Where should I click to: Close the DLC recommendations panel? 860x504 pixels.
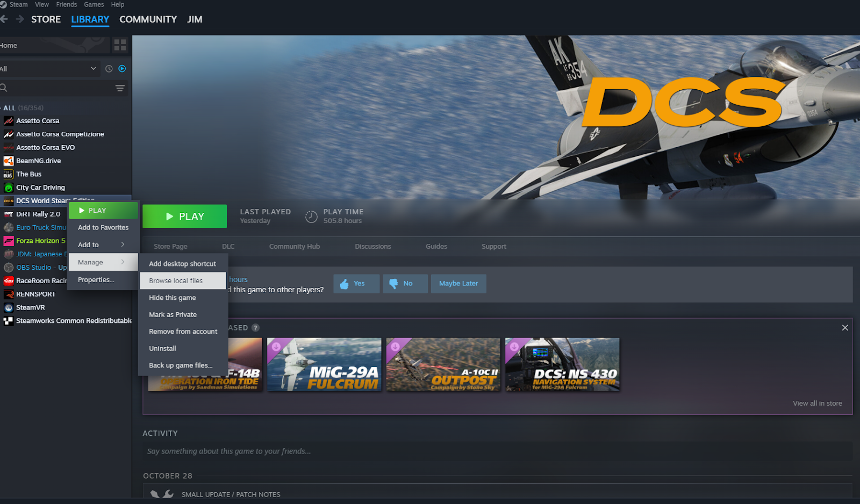[x=845, y=328]
